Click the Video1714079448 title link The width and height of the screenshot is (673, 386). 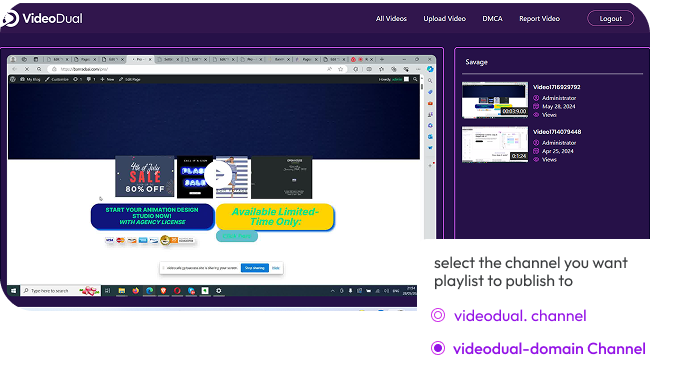click(557, 132)
